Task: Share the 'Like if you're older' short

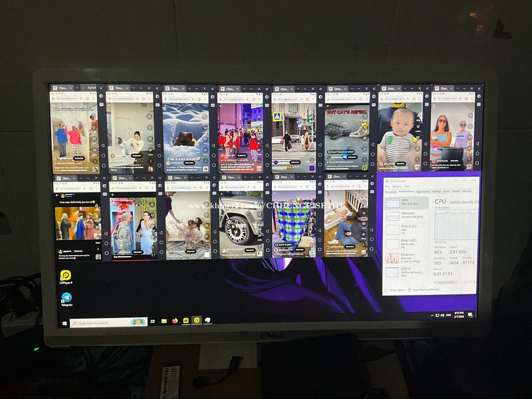Action: click(x=94, y=150)
